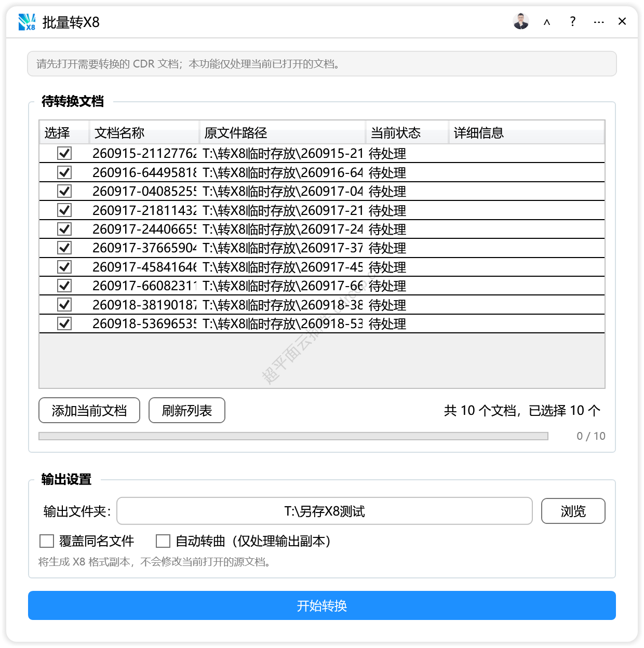Click 待处理 status of row 260917-37665904
The height and width of the screenshot is (648, 644).
point(387,248)
